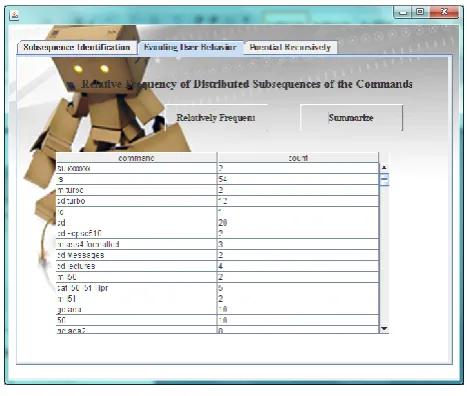Select the count cell next to cd Messages
The image size is (467, 396).
tap(298, 255)
